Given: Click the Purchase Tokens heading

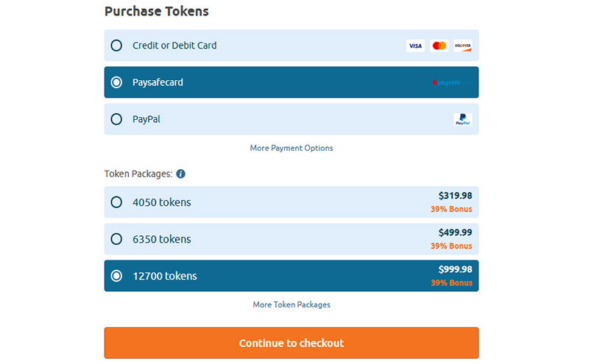Looking at the screenshot, I should [x=157, y=11].
